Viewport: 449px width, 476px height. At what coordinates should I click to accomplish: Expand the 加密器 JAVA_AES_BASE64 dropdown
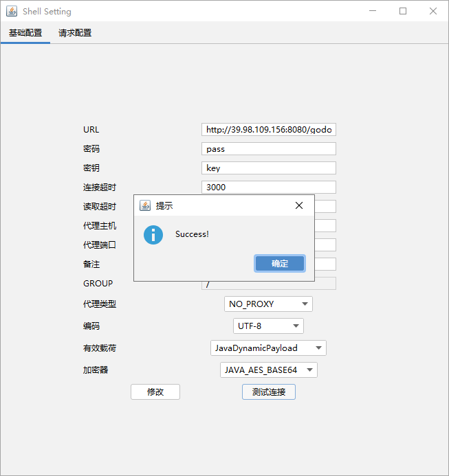(x=268, y=370)
